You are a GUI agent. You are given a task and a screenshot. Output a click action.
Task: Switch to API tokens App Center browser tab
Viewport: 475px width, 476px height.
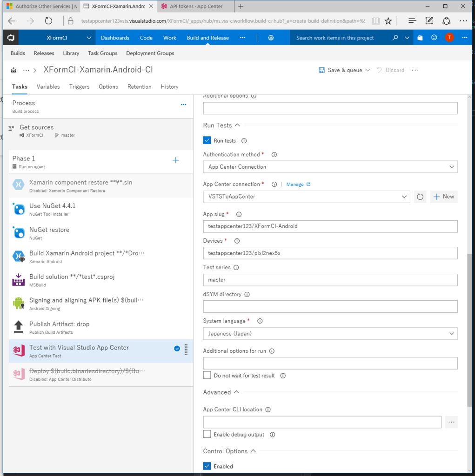tap(196, 6)
